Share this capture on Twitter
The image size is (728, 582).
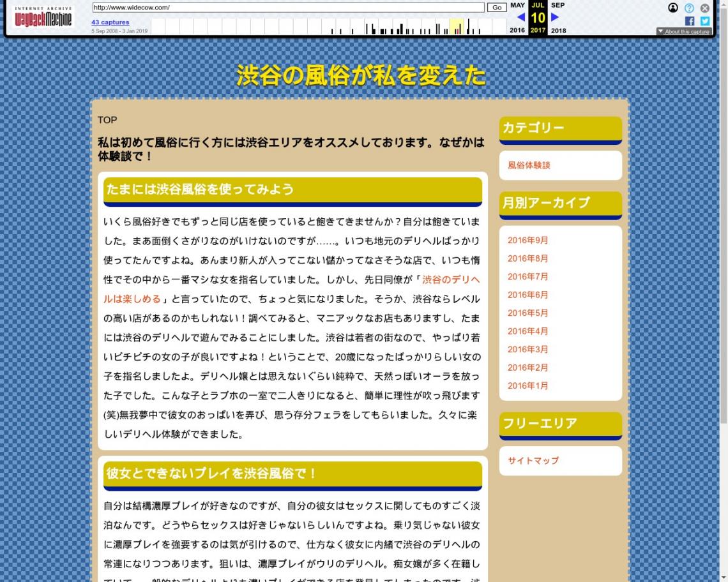tap(705, 21)
